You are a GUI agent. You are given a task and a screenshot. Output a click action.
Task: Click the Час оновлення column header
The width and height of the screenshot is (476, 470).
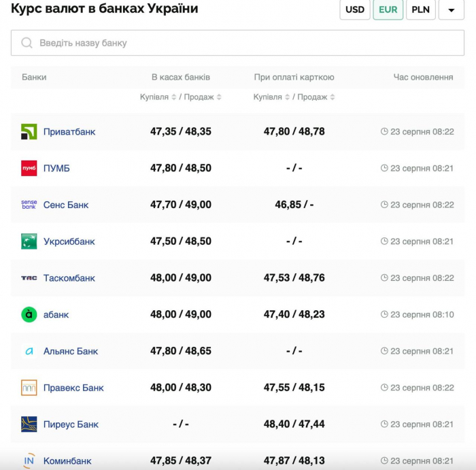pyautogui.click(x=423, y=77)
